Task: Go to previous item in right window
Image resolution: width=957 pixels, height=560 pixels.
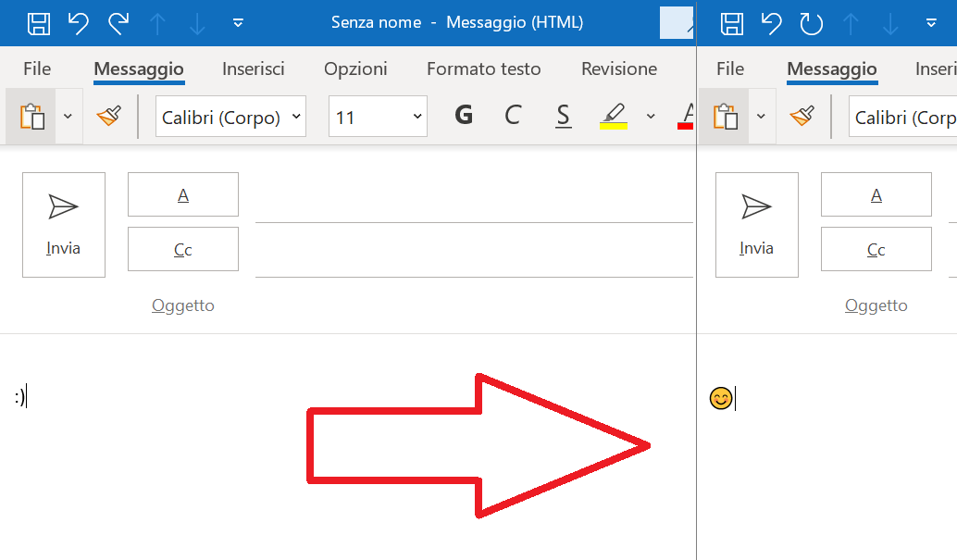Action: pyautogui.click(x=851, y=24)
